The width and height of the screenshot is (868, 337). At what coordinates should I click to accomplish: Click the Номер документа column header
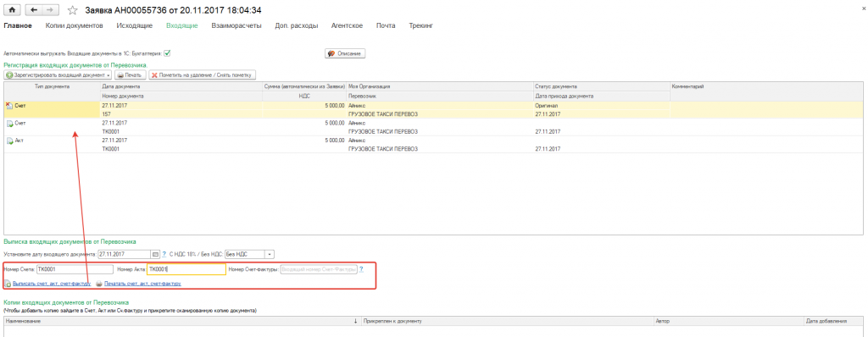pos(181,96)
